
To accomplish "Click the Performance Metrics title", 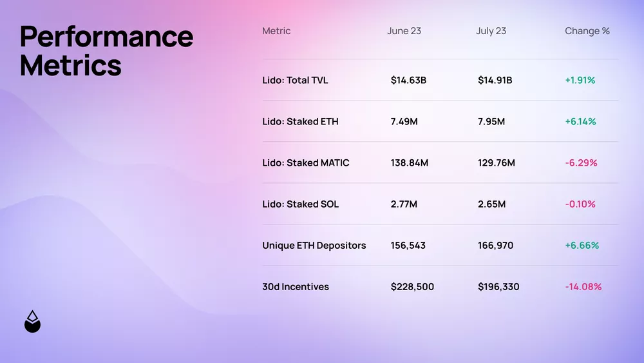I will [x=106, y=51].
